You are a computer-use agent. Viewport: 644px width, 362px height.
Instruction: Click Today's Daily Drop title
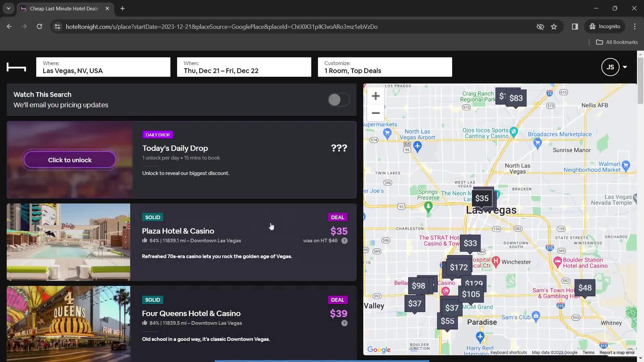[x=175, y=148]
